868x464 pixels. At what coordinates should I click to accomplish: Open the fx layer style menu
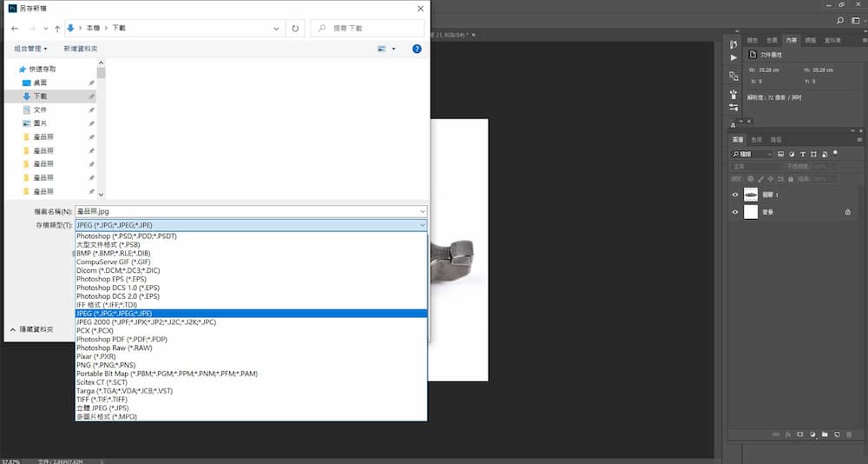(787, 434)
